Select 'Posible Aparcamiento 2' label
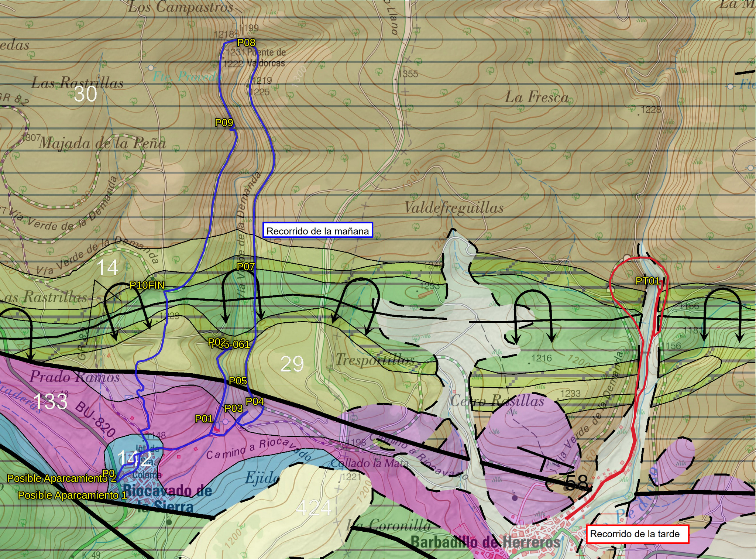This screenshot has height=559, width=756. click(62, 479)
